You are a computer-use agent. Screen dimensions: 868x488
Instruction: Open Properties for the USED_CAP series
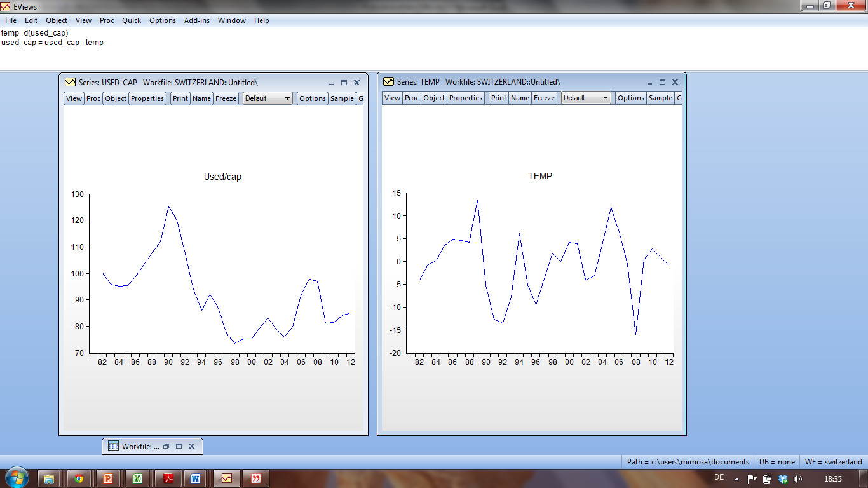coord(147,98)
